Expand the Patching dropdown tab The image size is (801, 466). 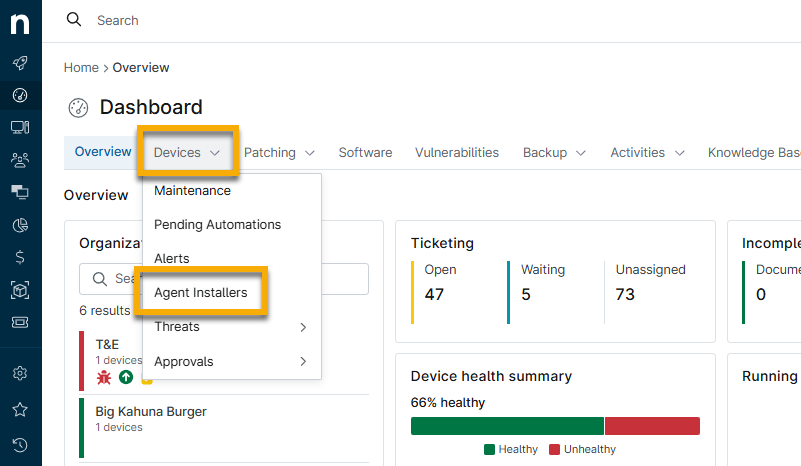(x=279, y=153)
